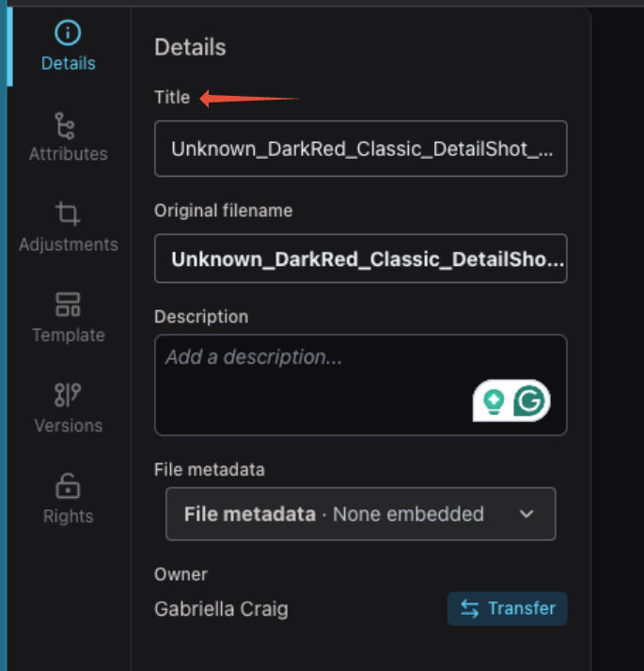Image resolution: width=644 pixels, height=671 pixels.
Task: Click the Details panel heading
Action: click(x=190, y=47)
